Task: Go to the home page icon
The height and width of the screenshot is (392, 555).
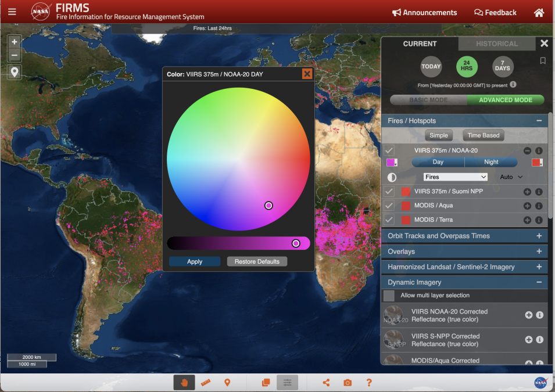Action: (x=539, y=13)
